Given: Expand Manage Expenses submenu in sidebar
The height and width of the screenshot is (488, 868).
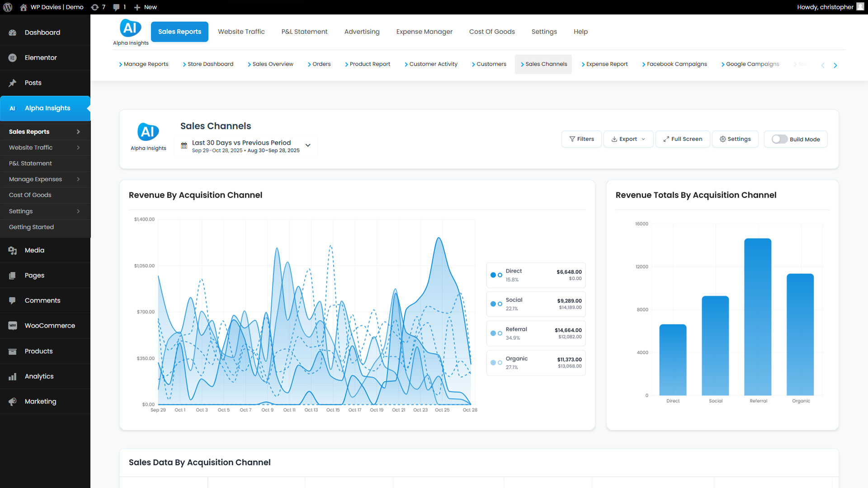Looking at the screenshot, I should tap(78, 179).
